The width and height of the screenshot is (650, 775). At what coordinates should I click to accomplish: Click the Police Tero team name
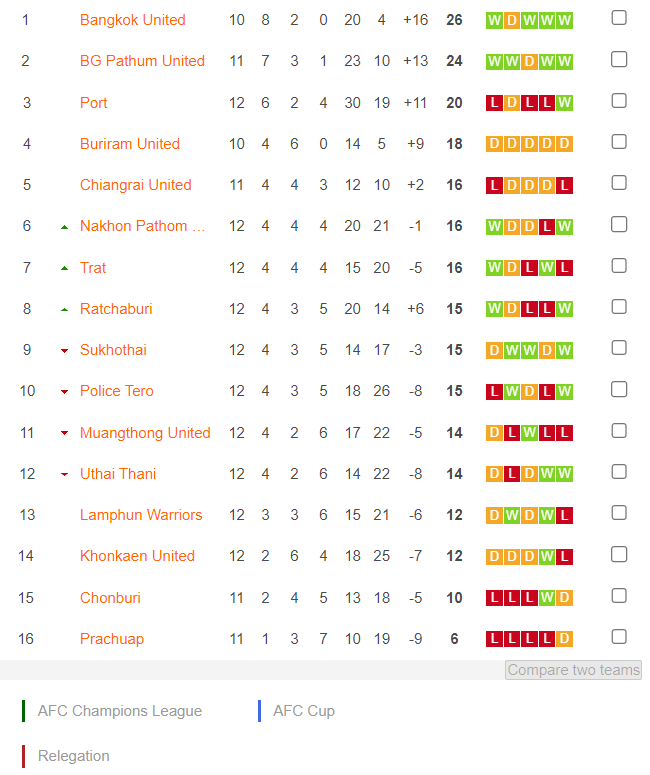[x=117, y=391]
